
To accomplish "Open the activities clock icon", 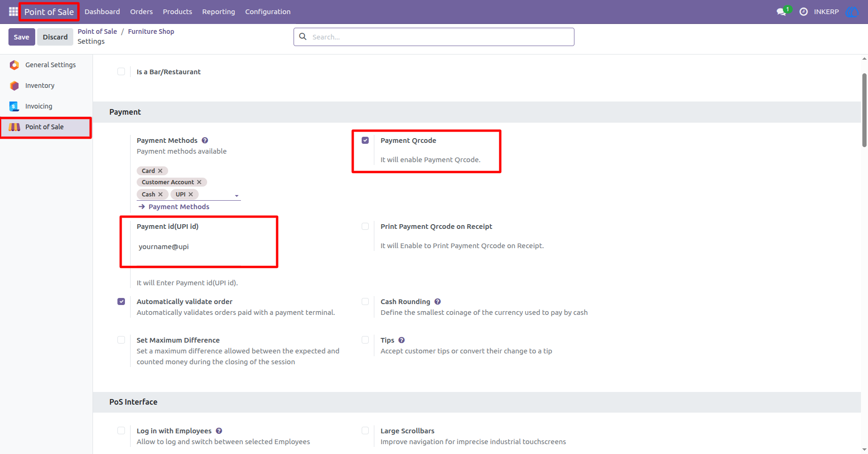I will [x=804, y=12].
